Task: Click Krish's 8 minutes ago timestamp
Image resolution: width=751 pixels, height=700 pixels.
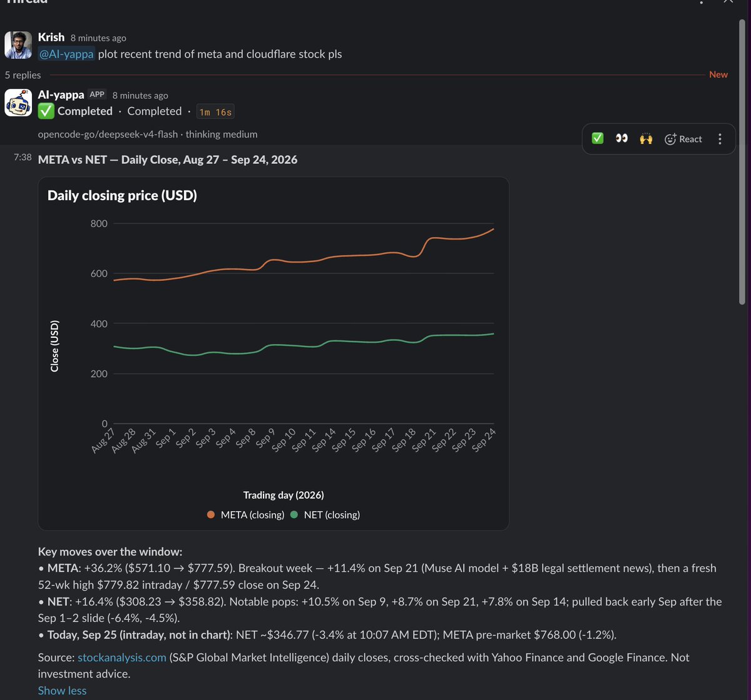Action: 98,38
